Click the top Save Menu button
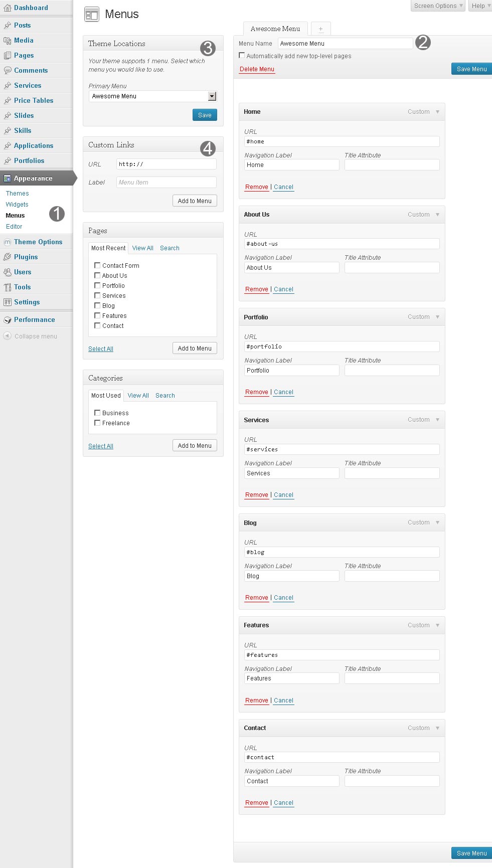 point(471,69)
